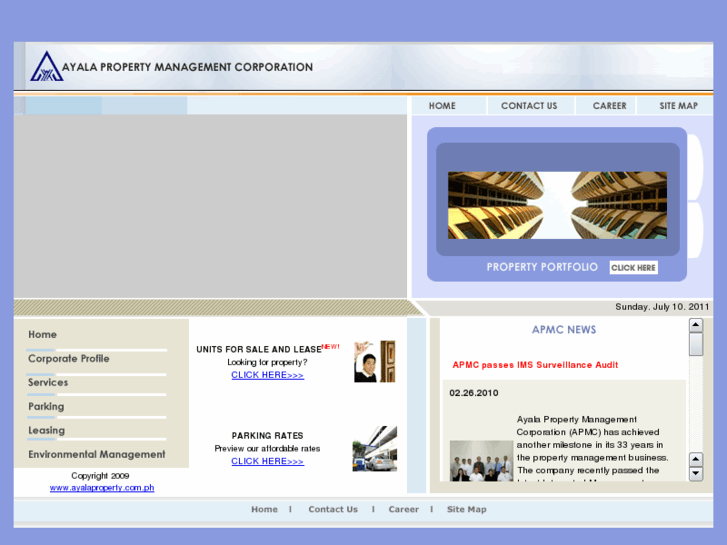Viewport: 727px width, 545px height.
Task: Click the footer Home link
Action: [x=264, y=509]
